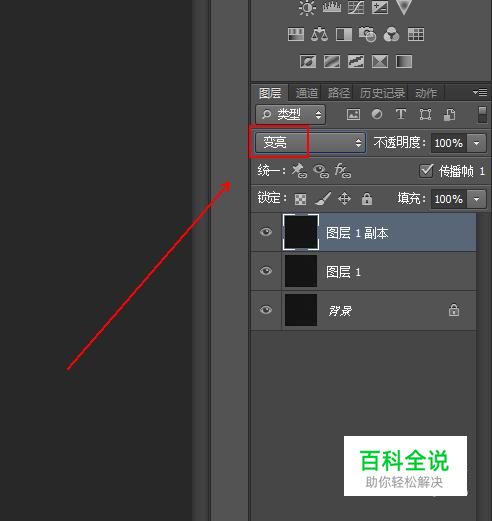Open the Layers panel flyout menu
This screenshot has height=521, width=492.
pos(480,92)
